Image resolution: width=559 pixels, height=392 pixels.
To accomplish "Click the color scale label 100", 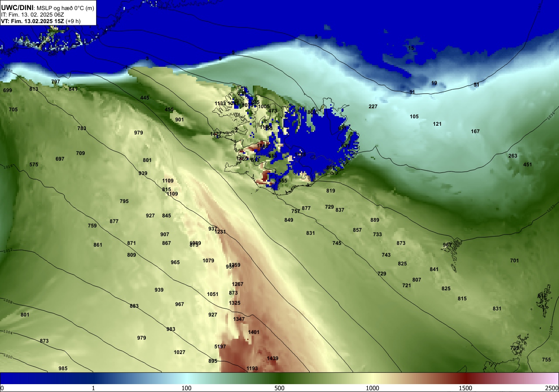I will click(x=186, y=388).
